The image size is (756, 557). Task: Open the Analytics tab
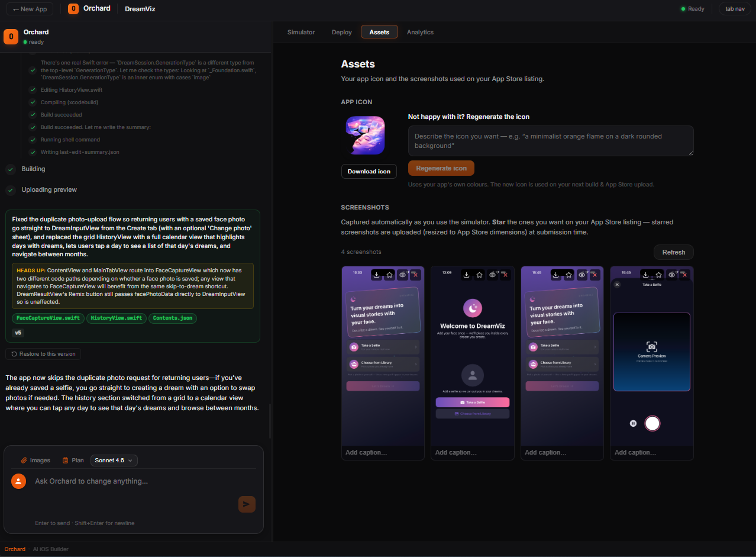420,32
